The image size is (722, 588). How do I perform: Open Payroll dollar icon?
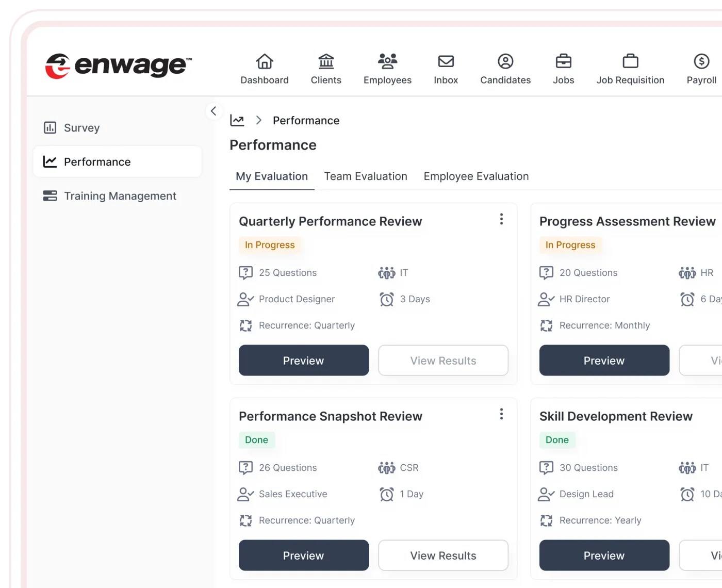click(x=701, y=62)
